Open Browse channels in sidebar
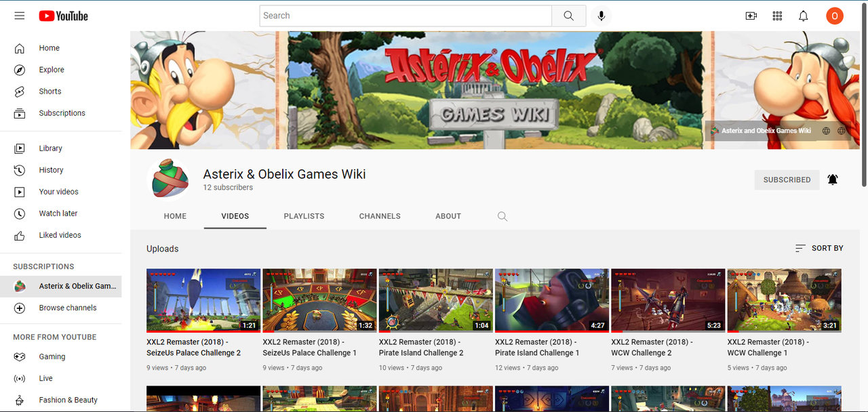This screenshot has width=868, height=412. coord(61,308)
